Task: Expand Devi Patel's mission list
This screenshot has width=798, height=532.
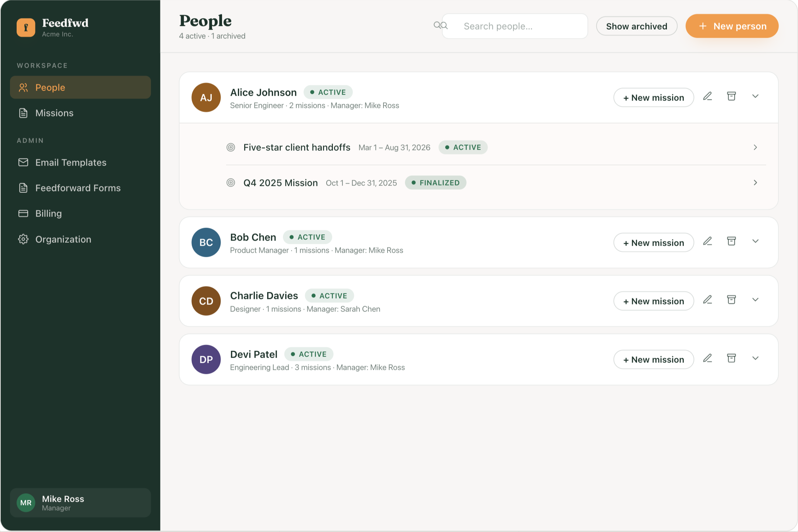Action: click(756, 358)
